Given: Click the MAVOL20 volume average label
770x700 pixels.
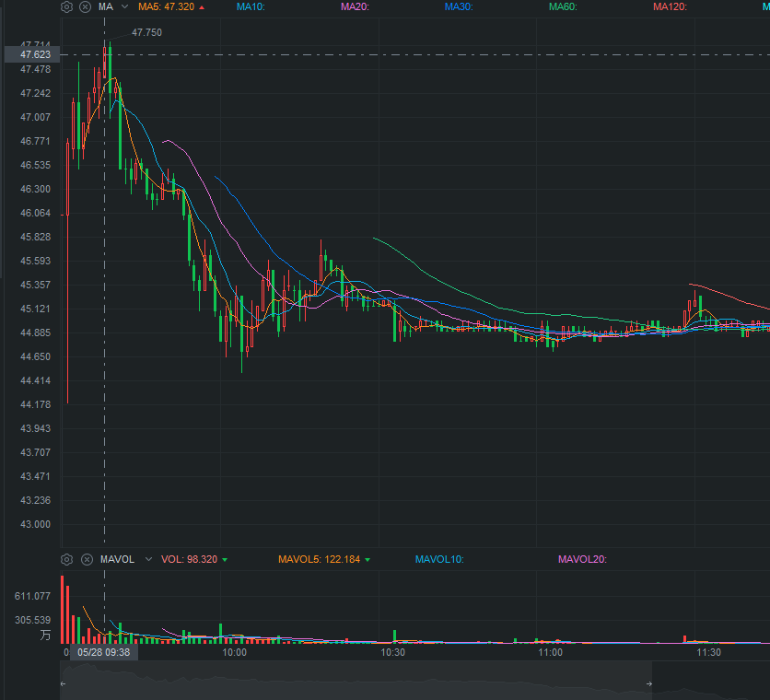Looking at the screenshot, I should point(582,559).
